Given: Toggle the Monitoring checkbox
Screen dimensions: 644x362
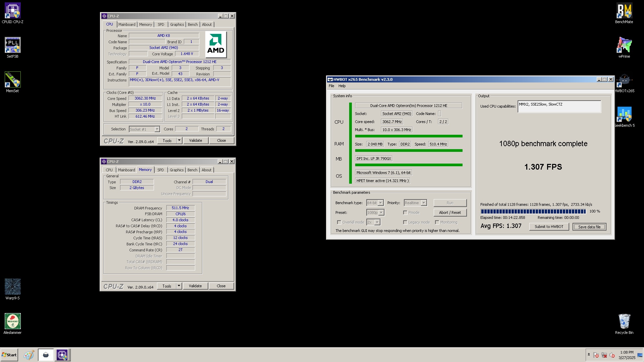Looking at the screenshot, I should (437, 222).
